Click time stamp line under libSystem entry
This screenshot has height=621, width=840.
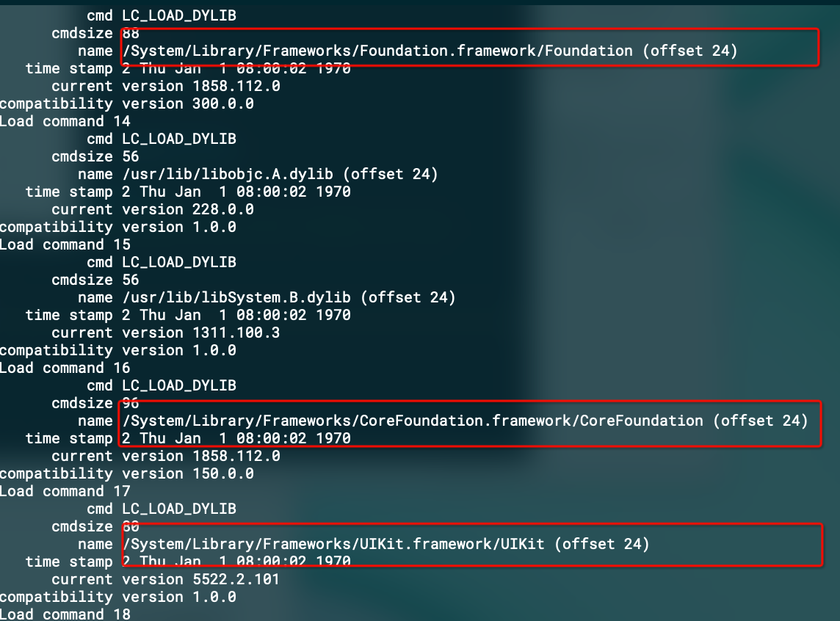188,316
